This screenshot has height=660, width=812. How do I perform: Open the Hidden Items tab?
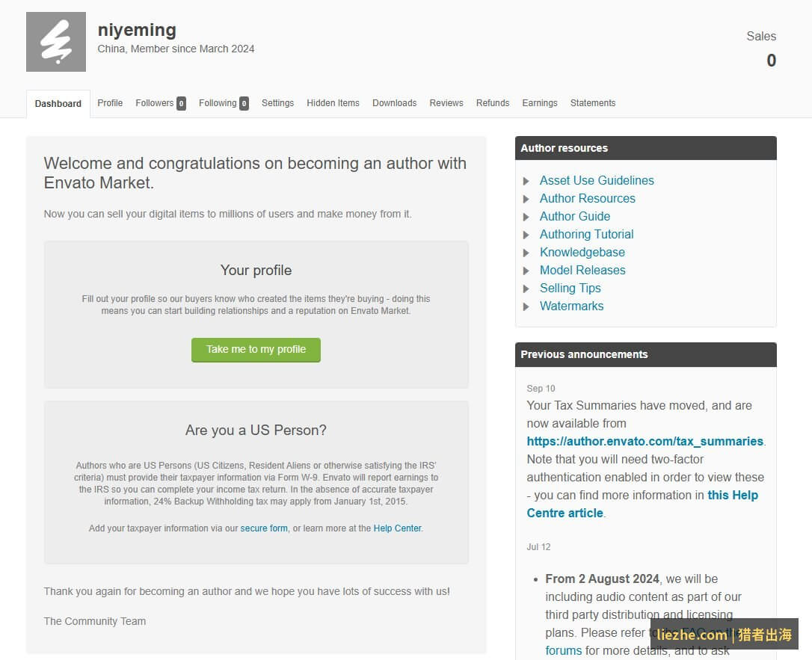coord(333,103)
